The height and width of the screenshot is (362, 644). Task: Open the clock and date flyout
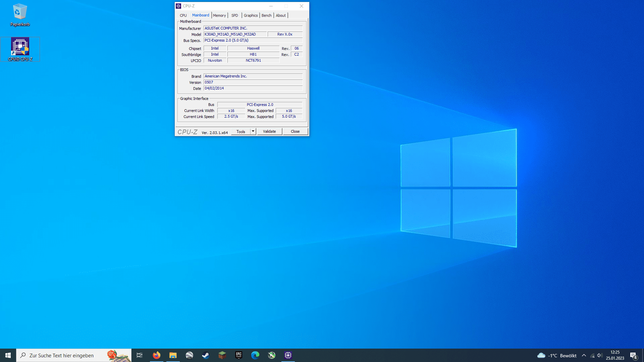[615, 355]
